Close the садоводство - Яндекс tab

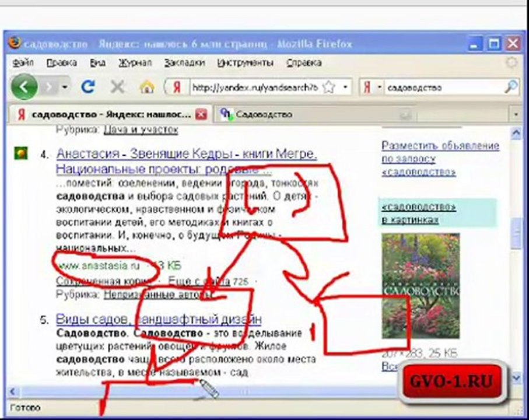click(201, 114)
